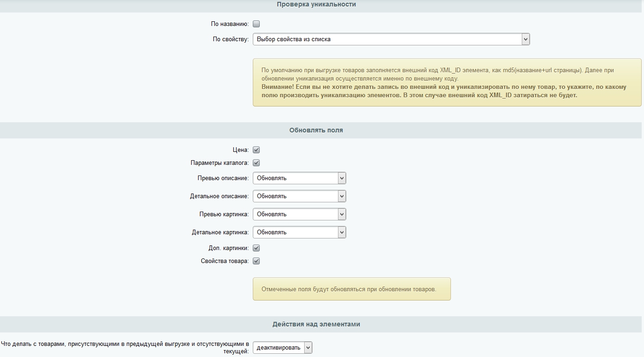Click the 'Отмеченные поля будут обновляться' hint
This screenshot has width=644, height=357.
pos(351,289)
